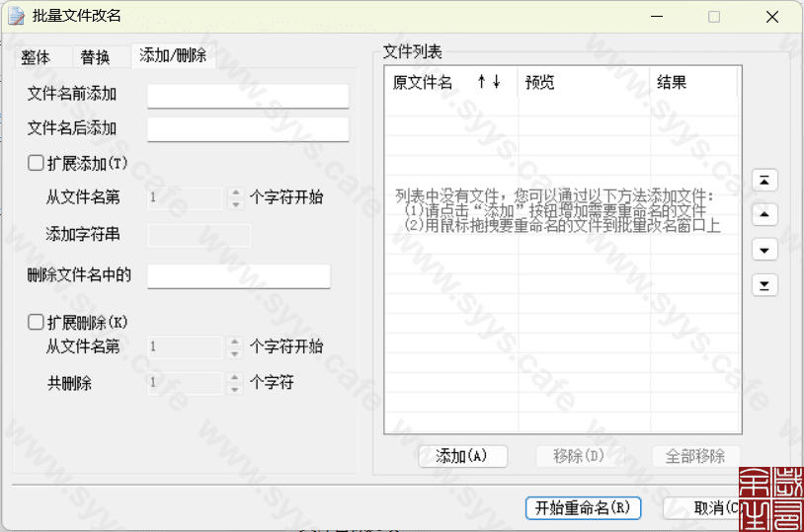Move selected file to top of list
804x532 pixels.
(764, 181)
